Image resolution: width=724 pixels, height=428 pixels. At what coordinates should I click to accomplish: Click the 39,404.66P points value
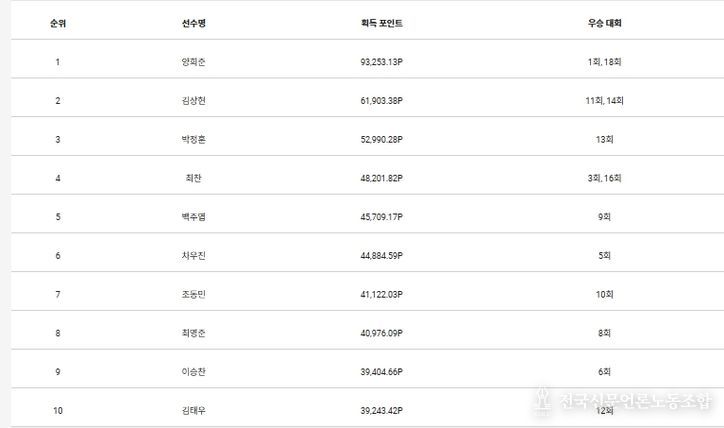[381, 372]
